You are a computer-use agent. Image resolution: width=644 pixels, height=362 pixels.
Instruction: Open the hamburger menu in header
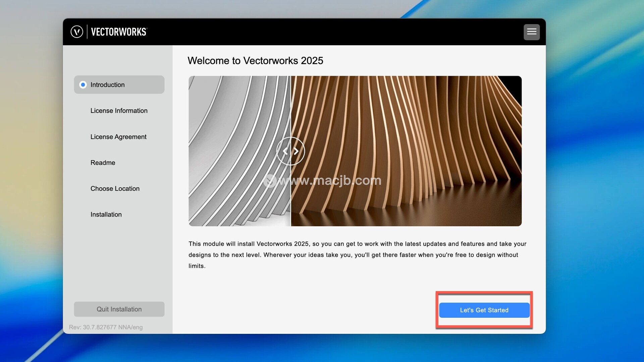[x=532, y=32]
